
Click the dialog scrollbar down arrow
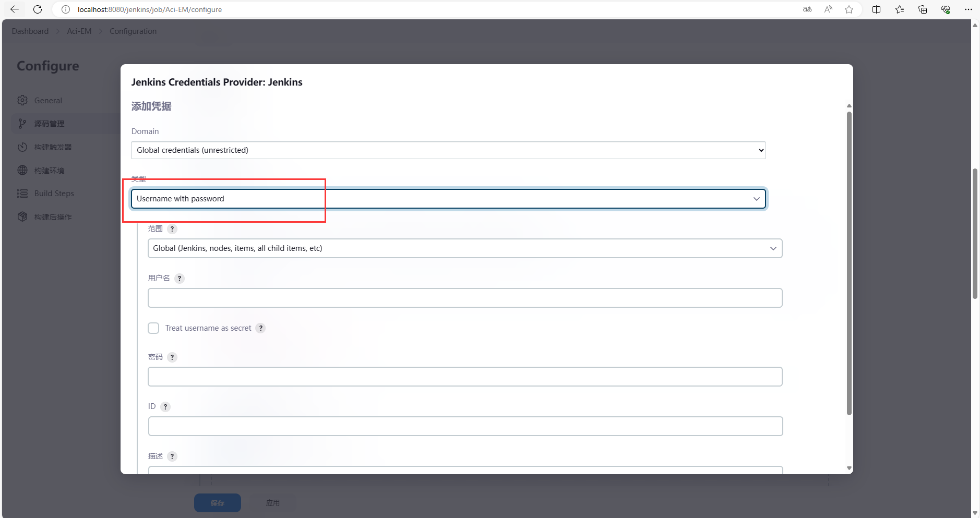(x=849, y=468)
